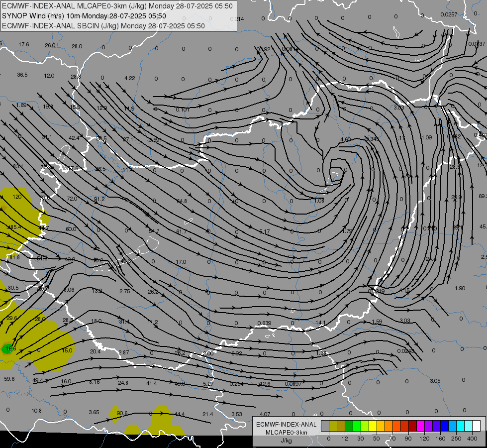487x448 pixels.
Task: Select the bright green legend swatch
Action: coord(357,426)
